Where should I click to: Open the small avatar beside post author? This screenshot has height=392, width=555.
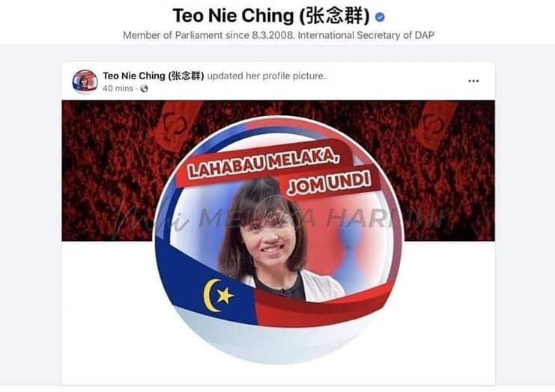(85, 82)
